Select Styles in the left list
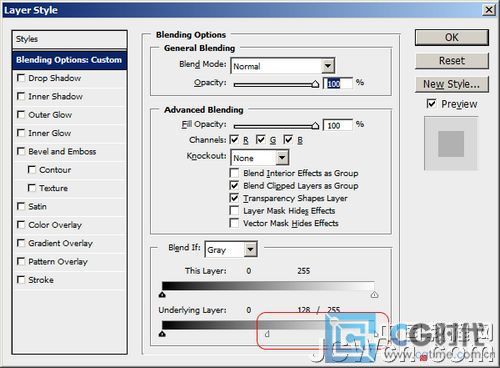The width and height of the screenshot is (500, 368). [69, 39]
